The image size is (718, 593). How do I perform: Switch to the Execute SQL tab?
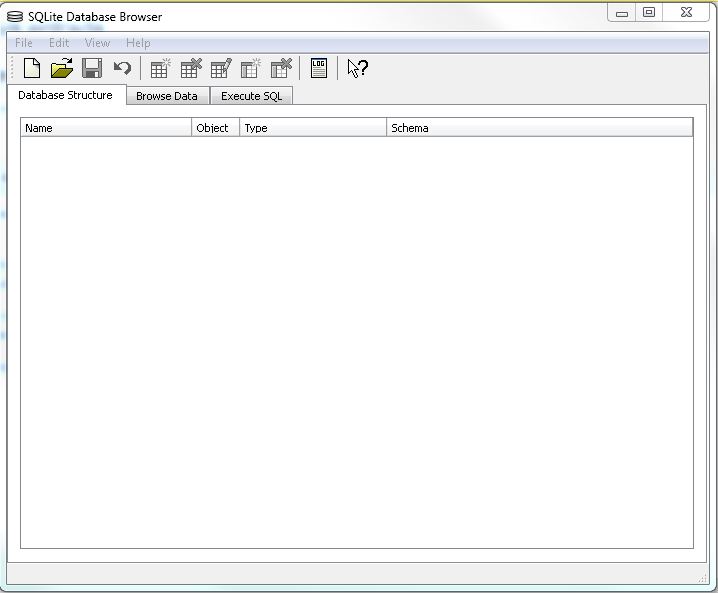click(251, 96)
